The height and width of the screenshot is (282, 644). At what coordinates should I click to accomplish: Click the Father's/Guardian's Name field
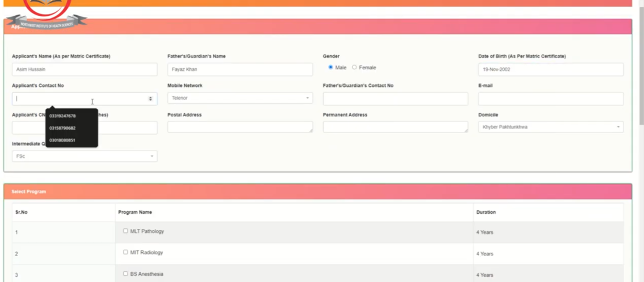point(240,69)
